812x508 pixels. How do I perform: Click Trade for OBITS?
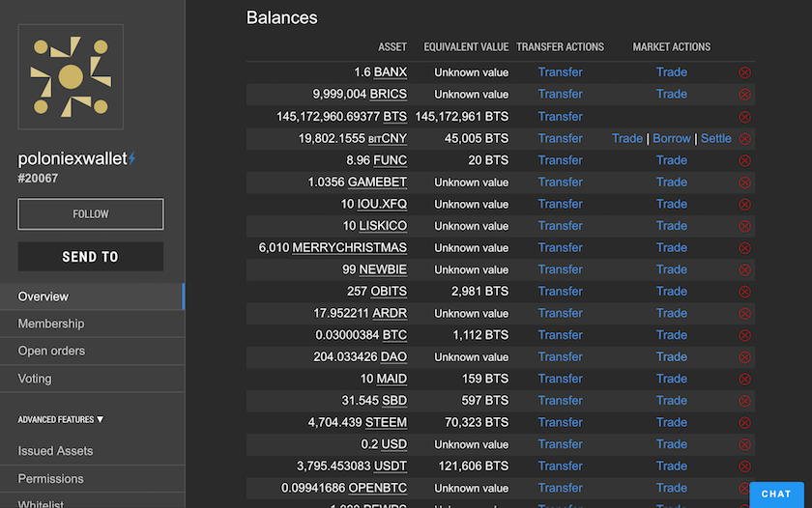coord(672,292)
